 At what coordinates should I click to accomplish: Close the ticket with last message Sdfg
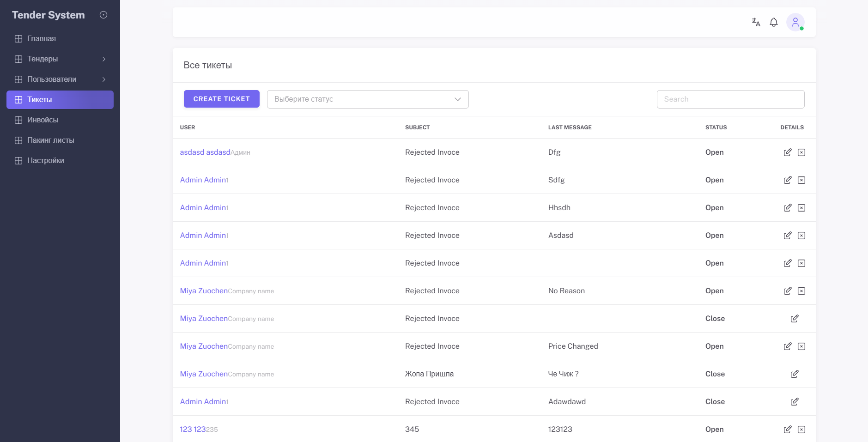coord(801,180)
